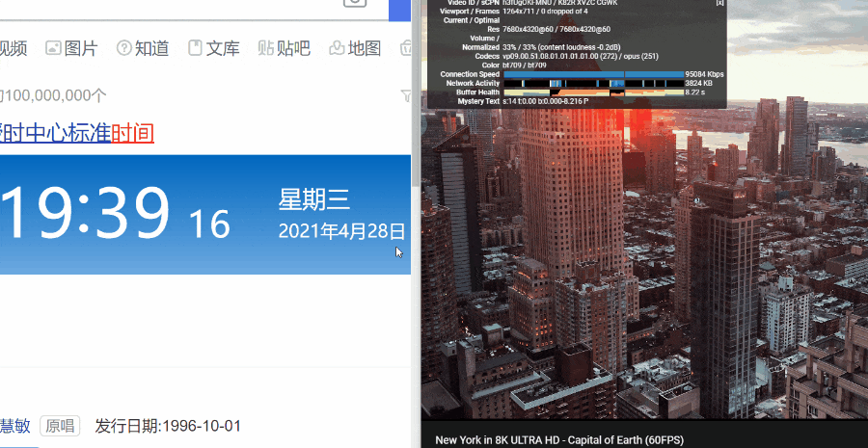The height and width of the screenshot is (448, 868).
Task: Click the date 2021年4月28日
Action: tap(341, 231)
